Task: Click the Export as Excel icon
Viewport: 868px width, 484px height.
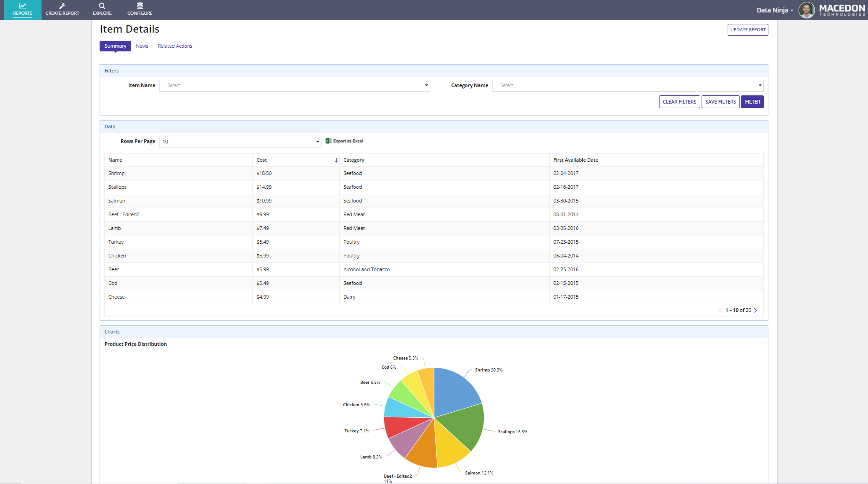Action: pos(328,141)
